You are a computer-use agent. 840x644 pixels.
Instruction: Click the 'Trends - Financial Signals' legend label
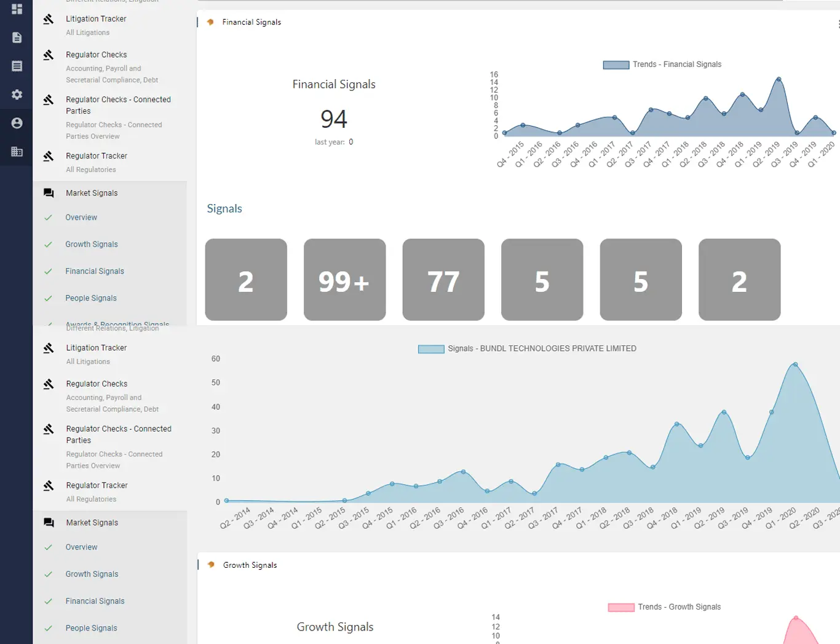coord(677,65)
